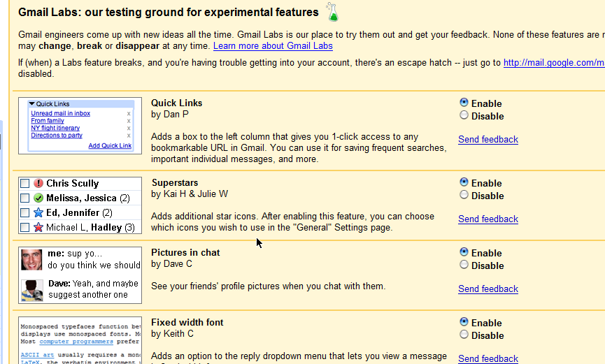
Task: Open the mail.google.com escape hatch link
Action: 554,62
